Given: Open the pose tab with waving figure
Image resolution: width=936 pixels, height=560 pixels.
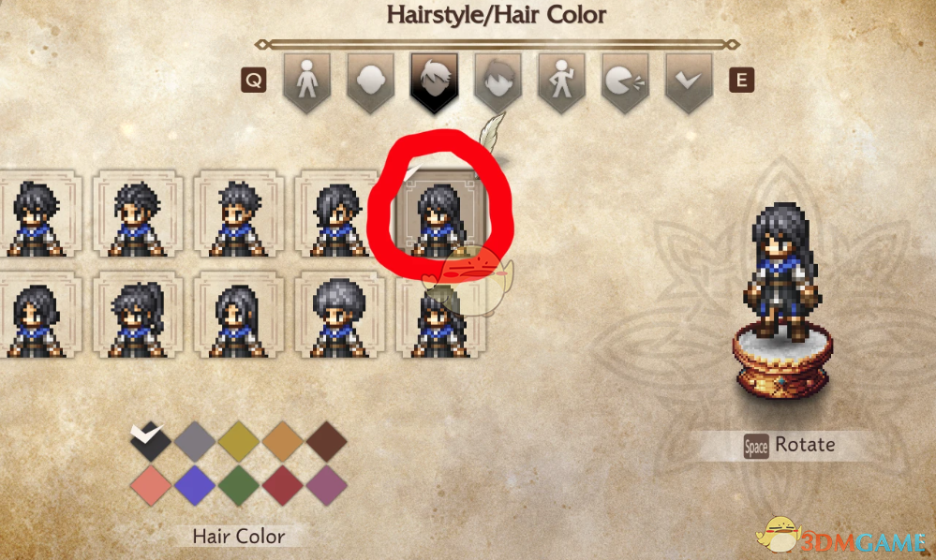Looking at the screenshot, I should 562,81.
